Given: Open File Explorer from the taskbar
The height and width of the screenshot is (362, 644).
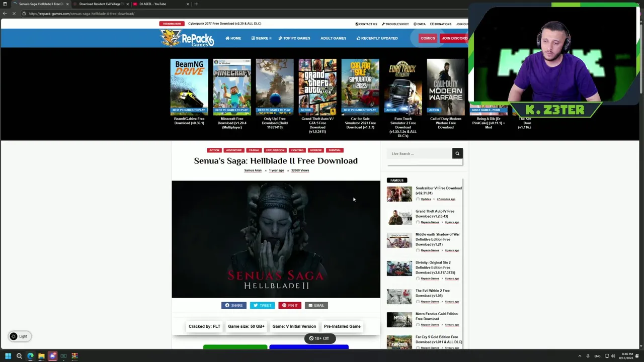Looking at the screenshot, I should (41, 356).
